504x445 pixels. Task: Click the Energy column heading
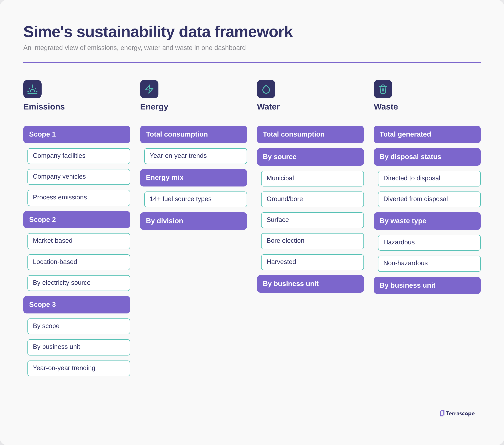tap(154, 107)
